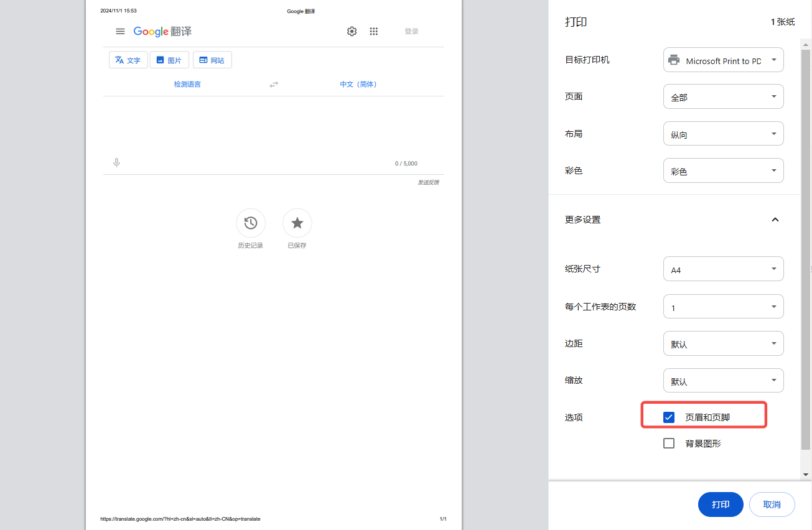
Task: Open the hamburger main menu in preview
Action: point(120,31)
